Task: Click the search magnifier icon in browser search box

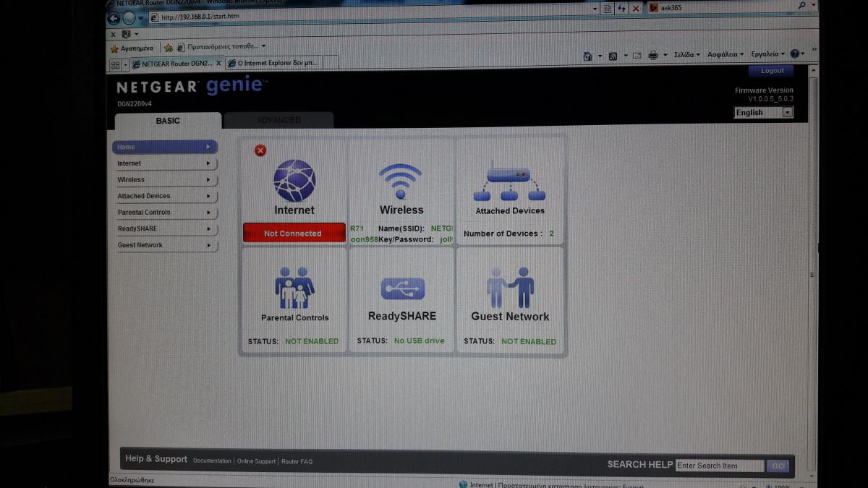Action: [x=802, y=6]
